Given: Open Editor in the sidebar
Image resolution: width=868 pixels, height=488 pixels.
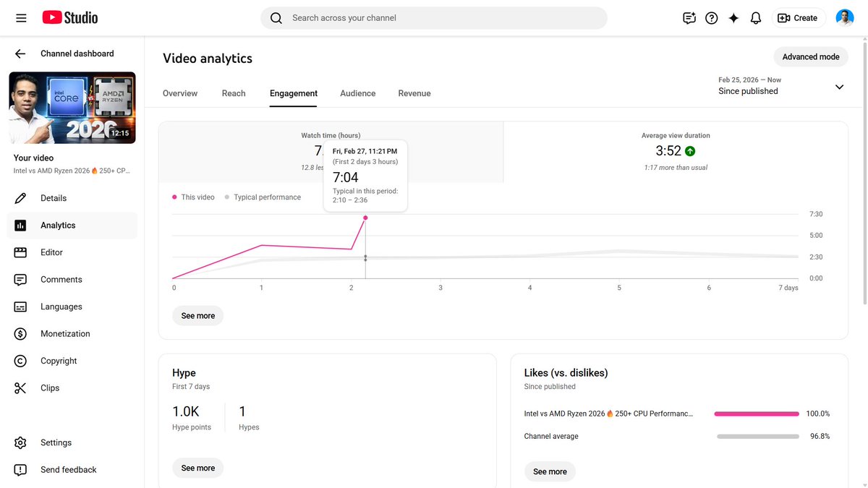Looking at the screenshot, I should [x=72, y=252].
